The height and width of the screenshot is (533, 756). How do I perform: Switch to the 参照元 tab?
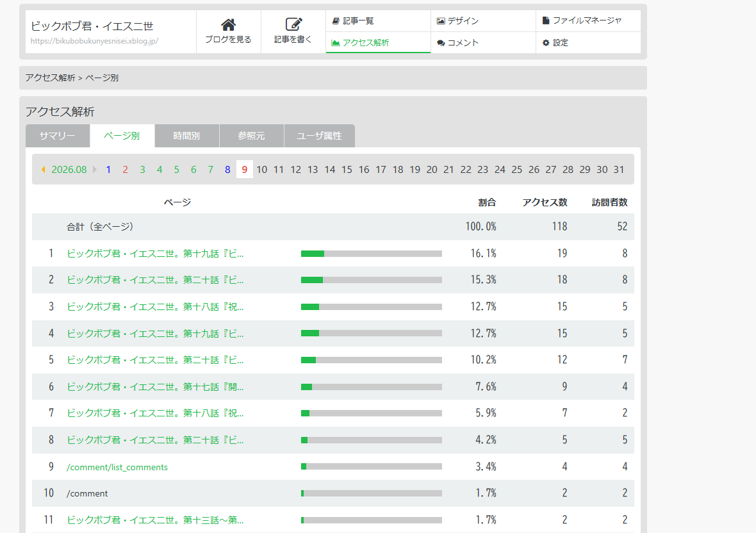251,136
